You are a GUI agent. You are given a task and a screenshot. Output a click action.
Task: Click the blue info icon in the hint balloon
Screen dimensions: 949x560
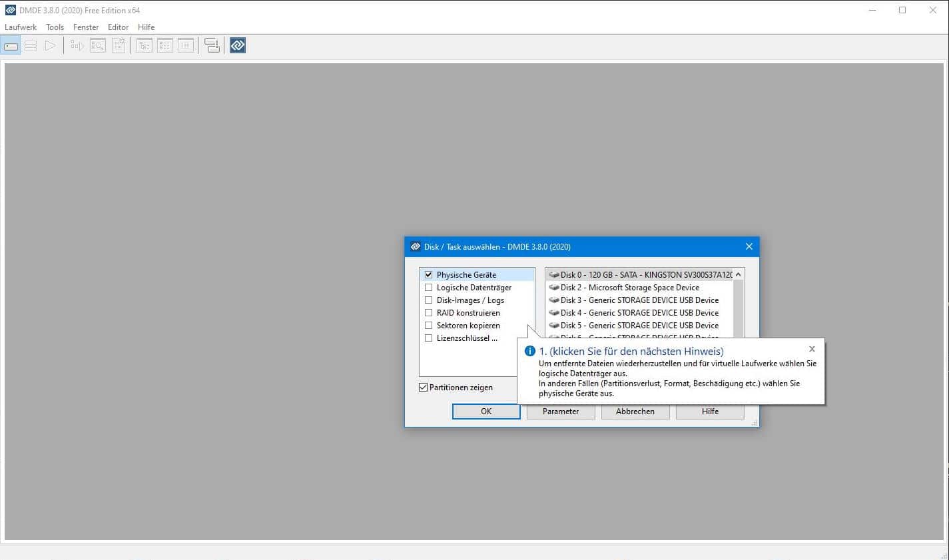[530, 351]
